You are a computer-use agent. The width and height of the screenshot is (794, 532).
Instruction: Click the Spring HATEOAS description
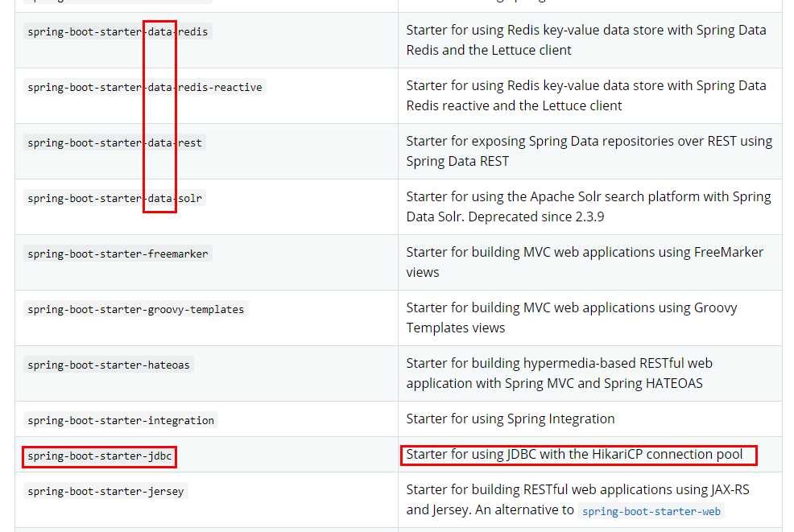[559, 373]
